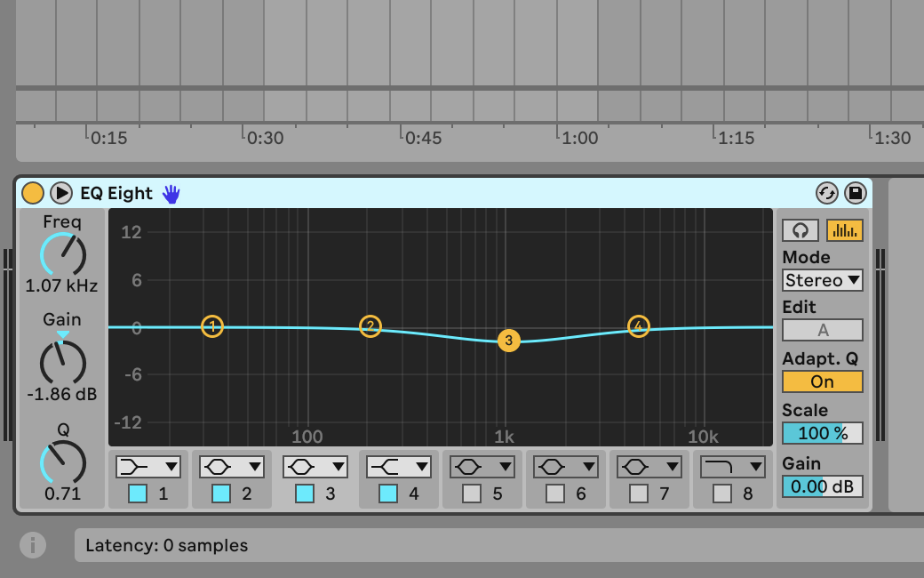Click the info view 'i' icon
924x578 pixels.
point(32,545)
